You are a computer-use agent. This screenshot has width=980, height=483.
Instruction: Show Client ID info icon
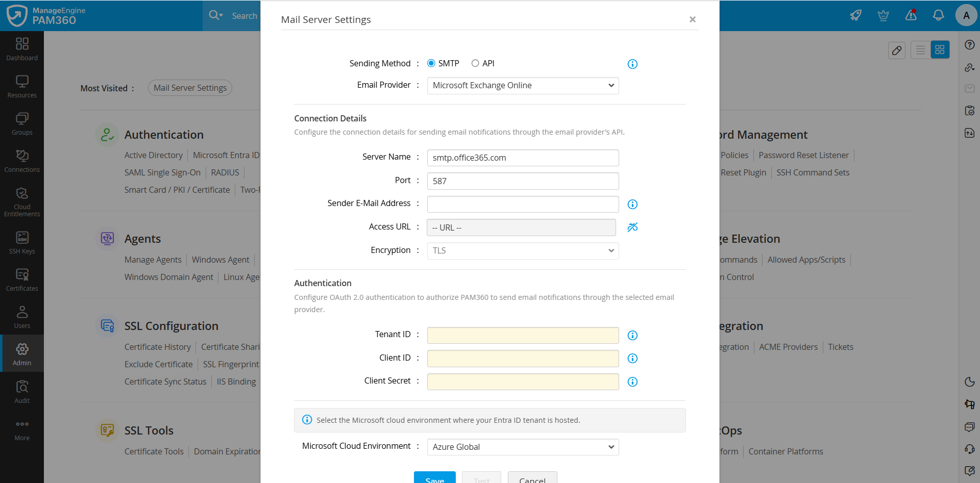632,359
